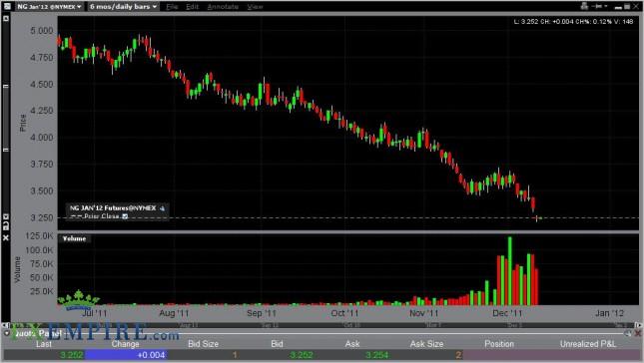
Task: Open the NG Jan'12 @NYMEX contract dropdown
Action: click(49, 7)
